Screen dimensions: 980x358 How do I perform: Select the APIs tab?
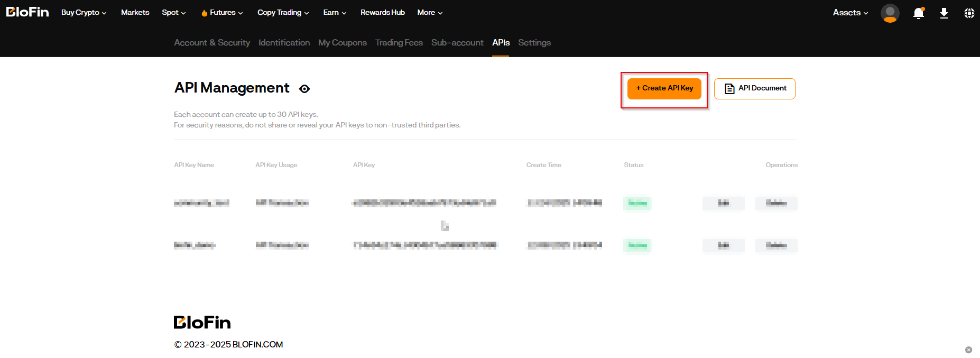coord(501,43)
